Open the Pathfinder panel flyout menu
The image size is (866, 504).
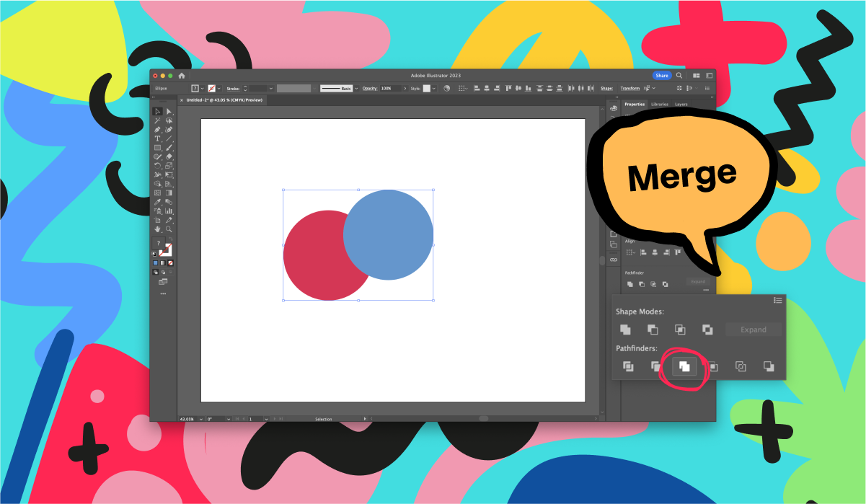point(777,301)
